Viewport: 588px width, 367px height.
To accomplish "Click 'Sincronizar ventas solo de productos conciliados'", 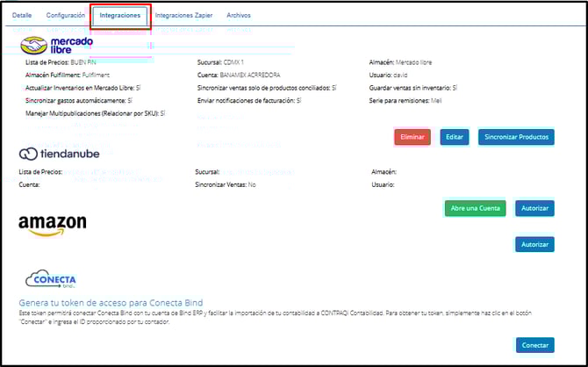I will 267,88.
